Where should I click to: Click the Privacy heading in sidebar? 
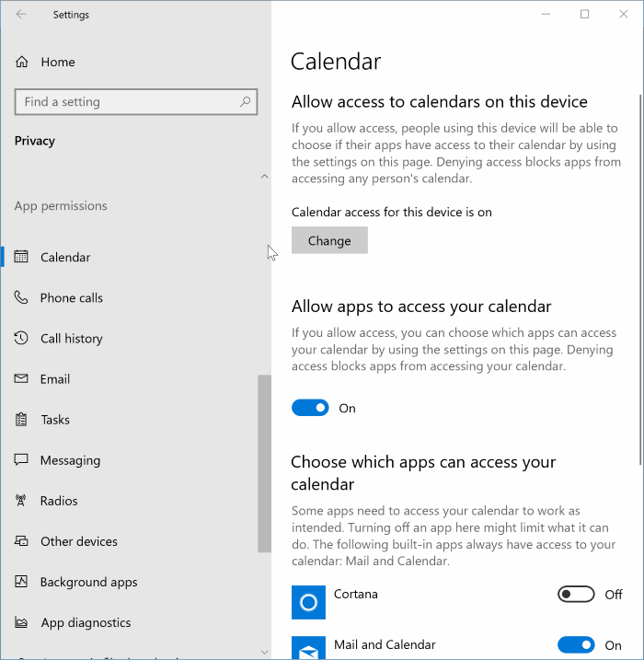(34, 141)
